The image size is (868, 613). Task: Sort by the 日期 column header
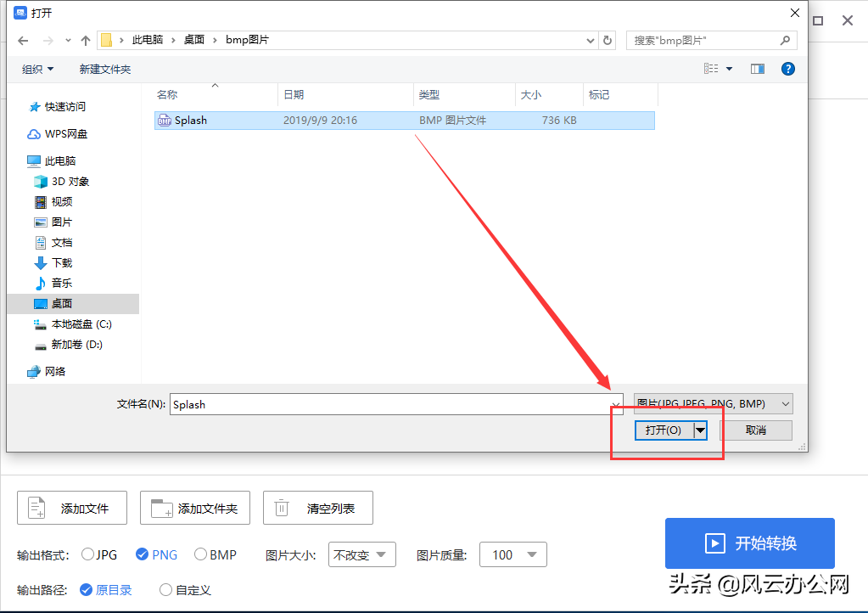pos(345,95)
